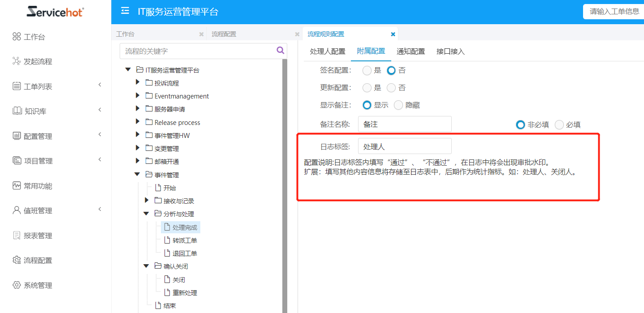Focus the 流程的关键字 search box

pos(197,51)
